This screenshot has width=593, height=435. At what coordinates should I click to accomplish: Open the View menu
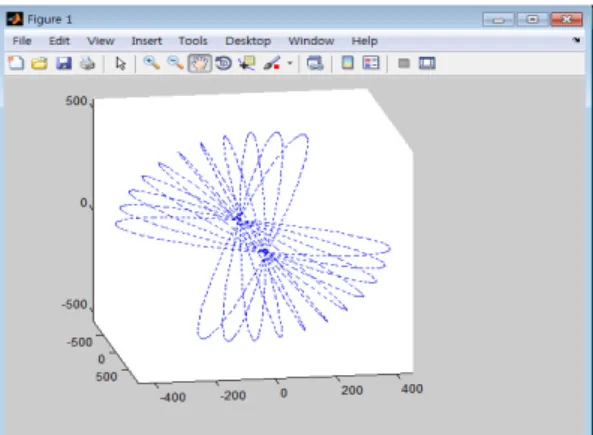pos(101,41)
